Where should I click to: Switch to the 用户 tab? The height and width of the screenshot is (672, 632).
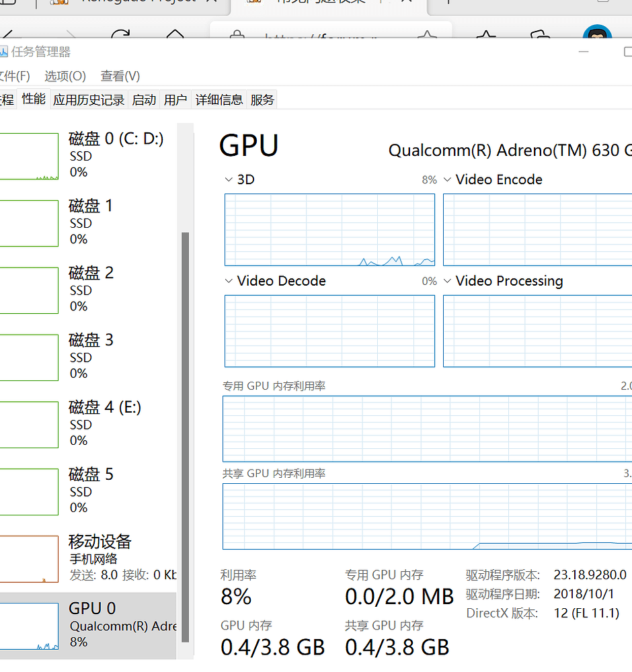click(x=175, y=100)
